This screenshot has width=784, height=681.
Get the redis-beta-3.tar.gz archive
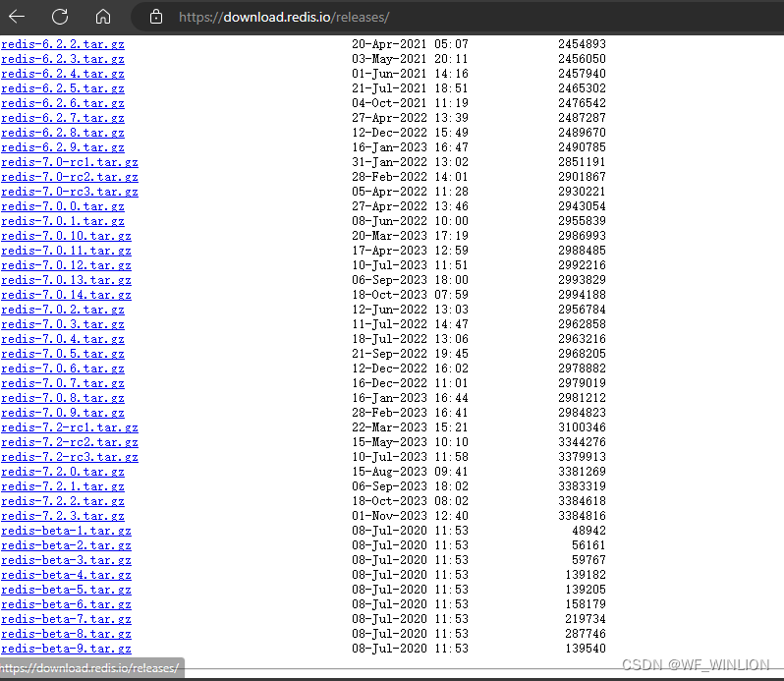pos(66,560)
